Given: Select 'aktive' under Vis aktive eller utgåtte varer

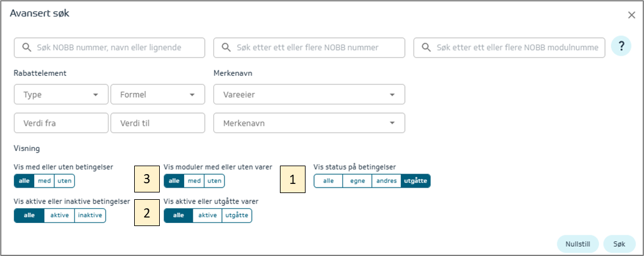Looking at the screenshot, I should tap(207, 216).
